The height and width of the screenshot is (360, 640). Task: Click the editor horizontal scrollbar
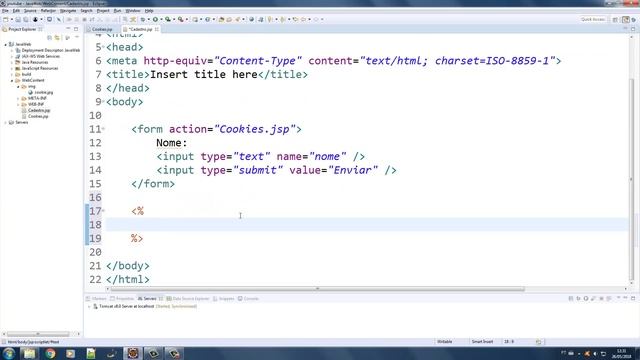318,289
